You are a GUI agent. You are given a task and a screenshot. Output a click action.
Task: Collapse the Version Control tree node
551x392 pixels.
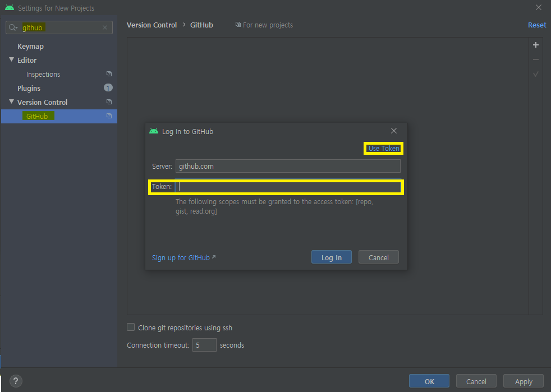[x=11, y=102]
